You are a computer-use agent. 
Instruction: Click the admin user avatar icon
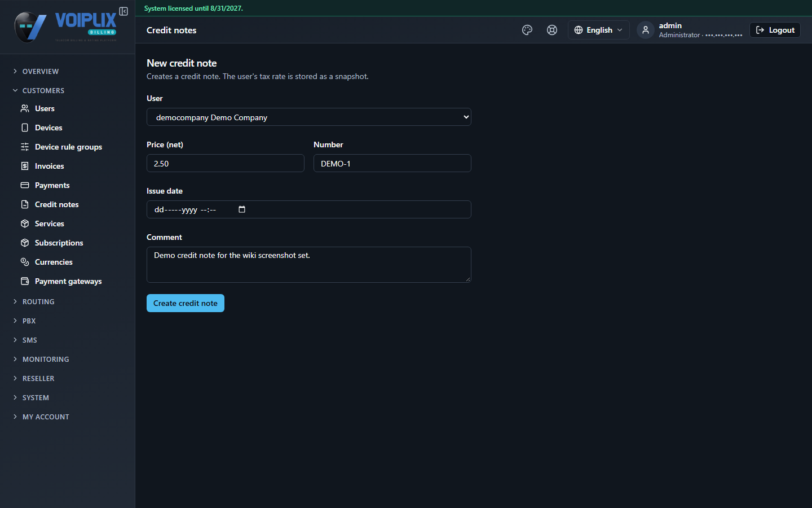click(x=646, y=30)
